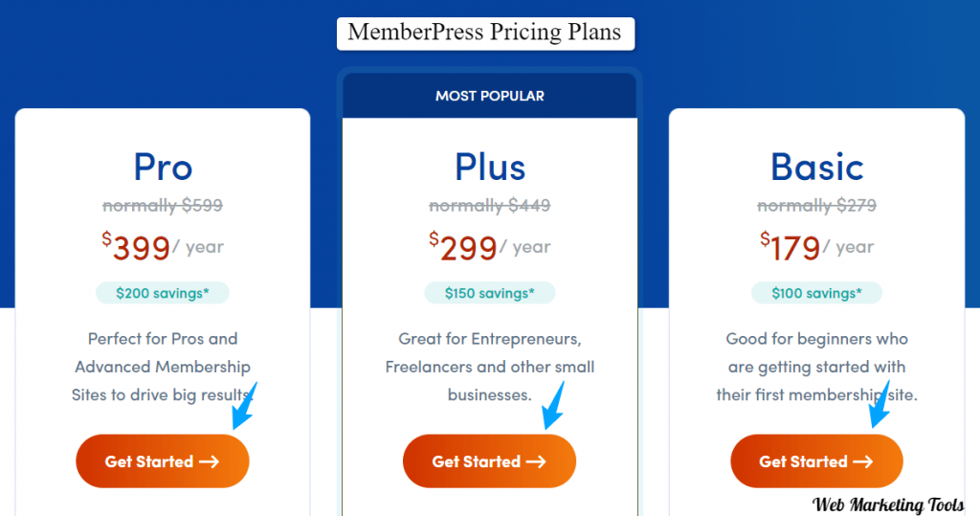Click the $399 per year price
The height and width of the screenshot is (516, 980).
(x=163, y=247)
